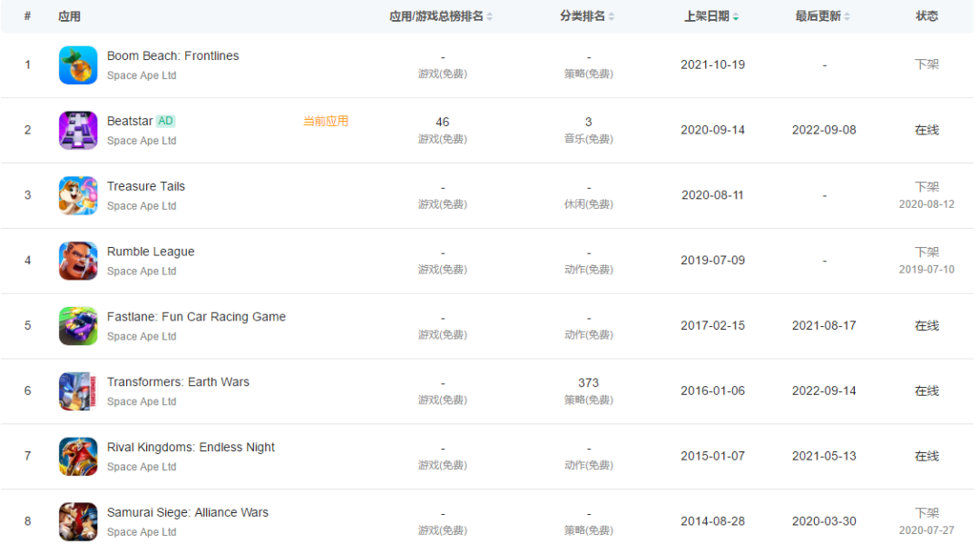
Task: Open Fastlane: Fun Car Racing Game link
Action: (x=196, y=316)
